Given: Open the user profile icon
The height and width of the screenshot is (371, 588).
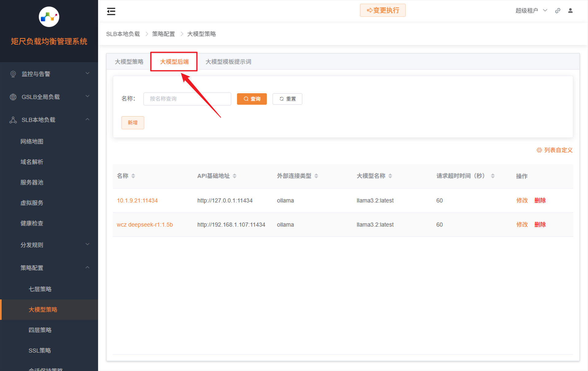Looking at the screenshot, I should click(570, 11).
